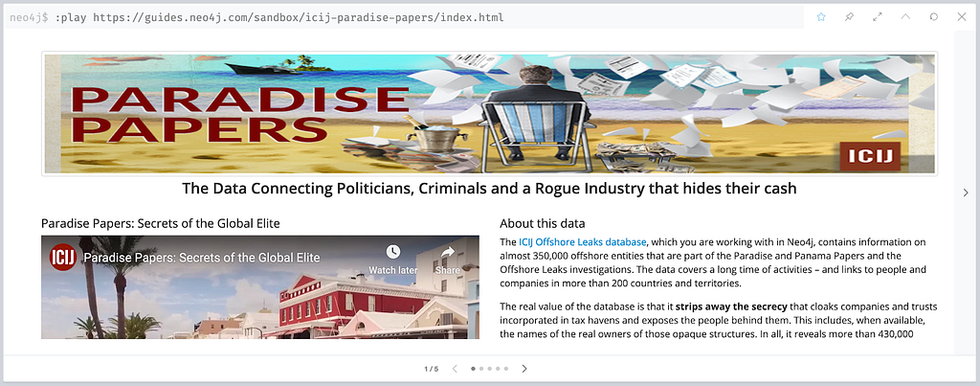
Task: Collapse the frame with the up chevron
Action: [905, 17]
